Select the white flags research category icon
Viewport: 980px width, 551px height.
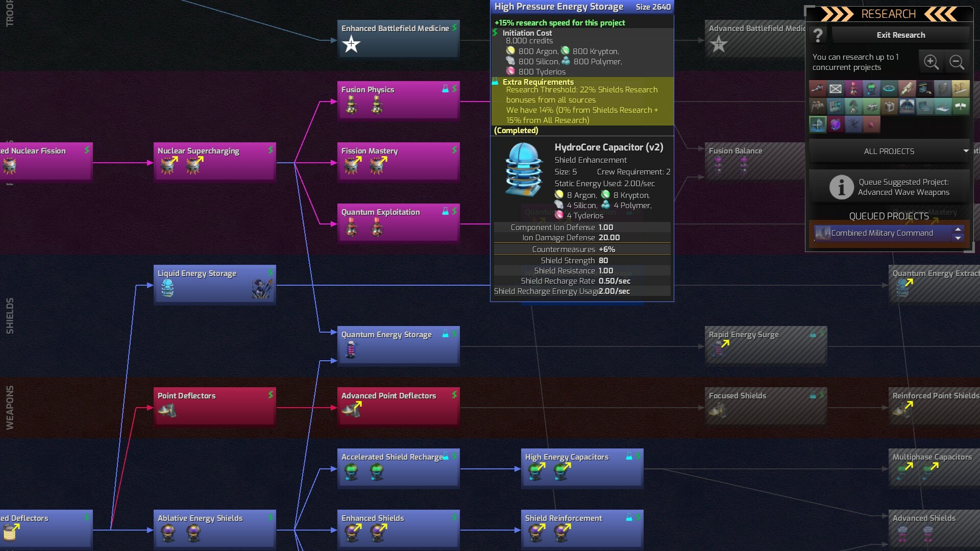click(961, 106)
